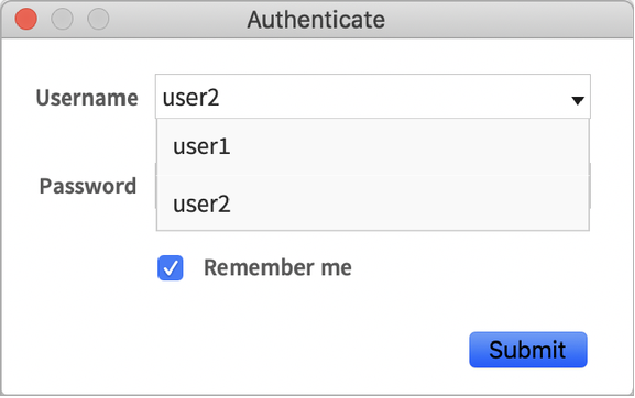635x398 pixels.
Task: Click the Remember me label text
Action: pos(277,268)
